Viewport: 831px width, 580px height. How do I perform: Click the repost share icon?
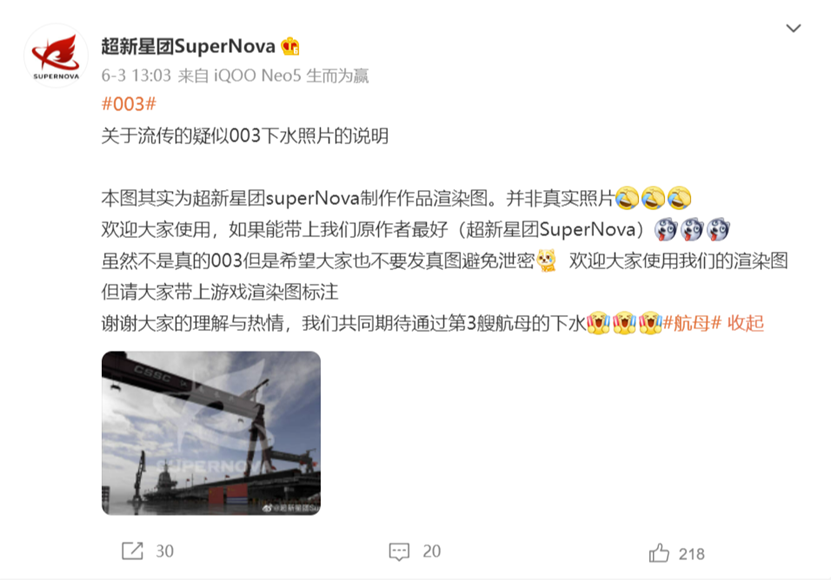tap(132, 551)
